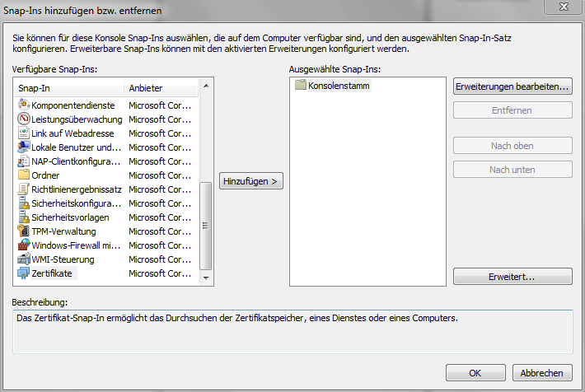585x392 pixels.
Task: Sort by the Anbieter column header
Action: [161, 87]
